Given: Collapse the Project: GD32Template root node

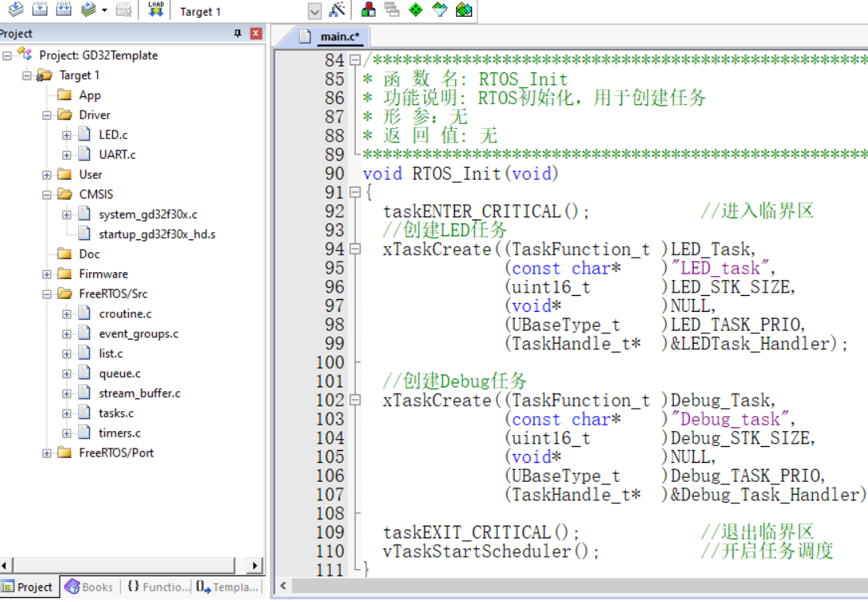Looking at the screenshot, I should (7, 56).
